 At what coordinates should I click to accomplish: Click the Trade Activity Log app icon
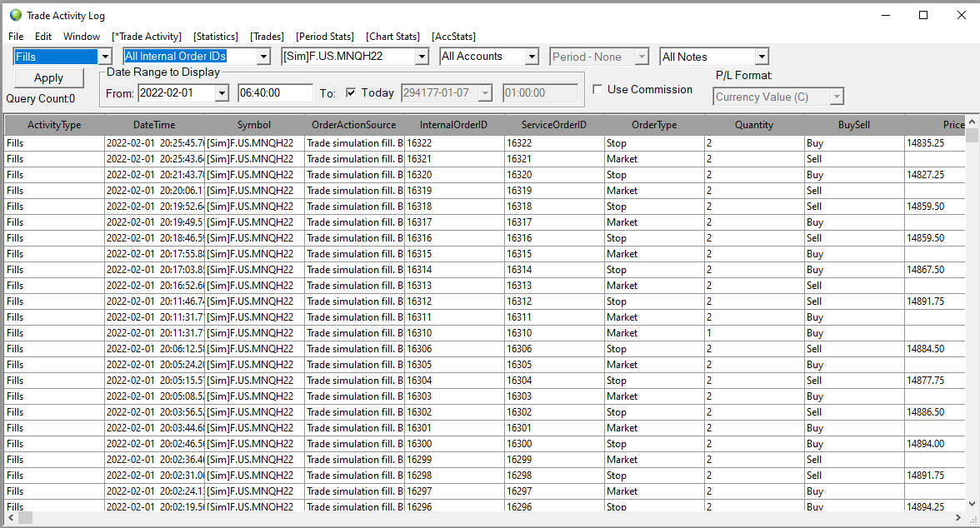[x=15, y=15]
